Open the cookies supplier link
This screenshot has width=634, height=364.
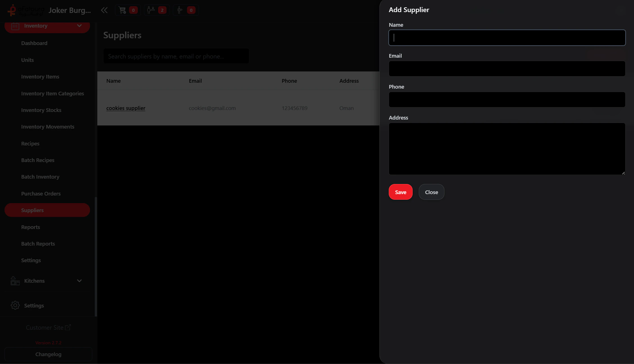click(126, 108)
